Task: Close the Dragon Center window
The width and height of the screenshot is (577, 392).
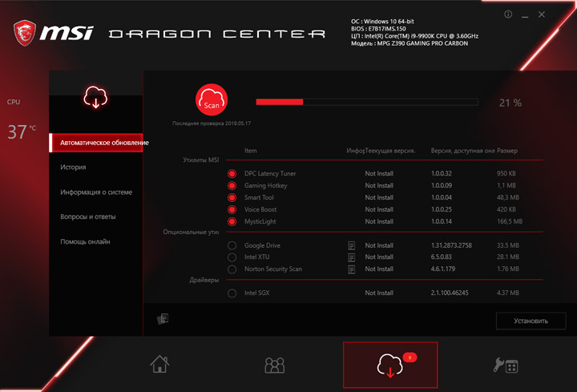Action: tap(541, 14)
